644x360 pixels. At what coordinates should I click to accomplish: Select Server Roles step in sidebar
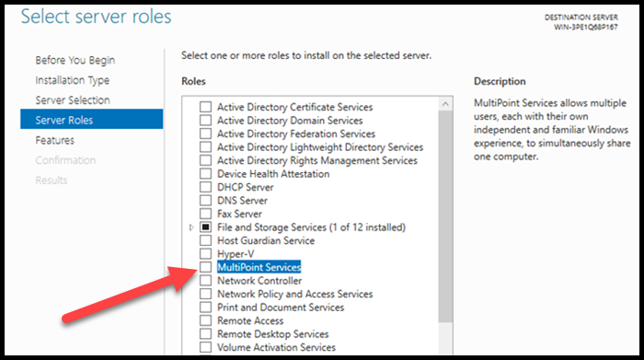pyautogui.click(x=92, y=119)
